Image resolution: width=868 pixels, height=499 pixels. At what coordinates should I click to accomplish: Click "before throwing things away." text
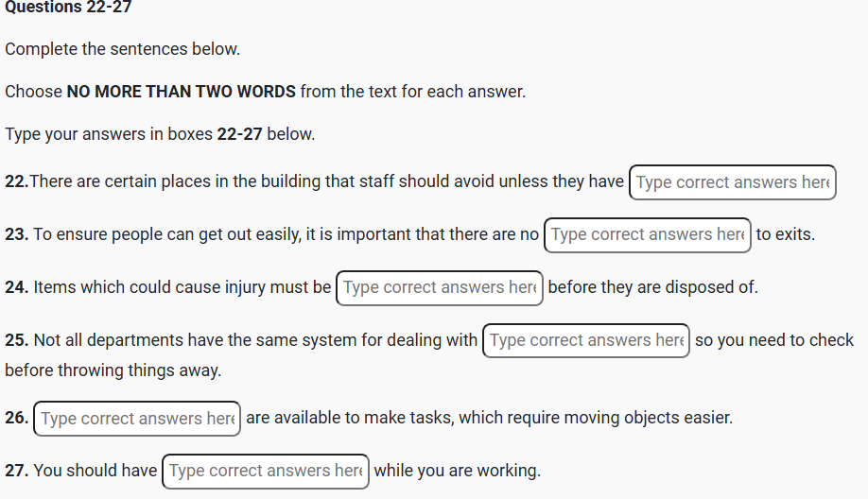tap(113, 370)
